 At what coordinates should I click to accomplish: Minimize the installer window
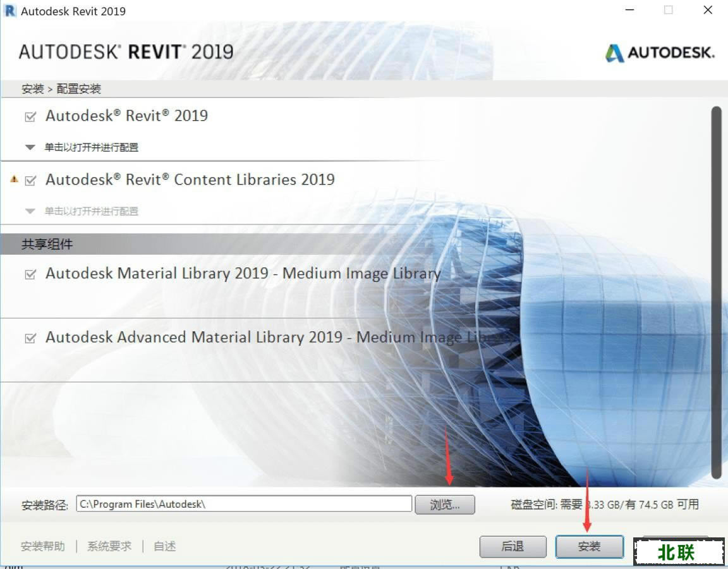point(629,10)
